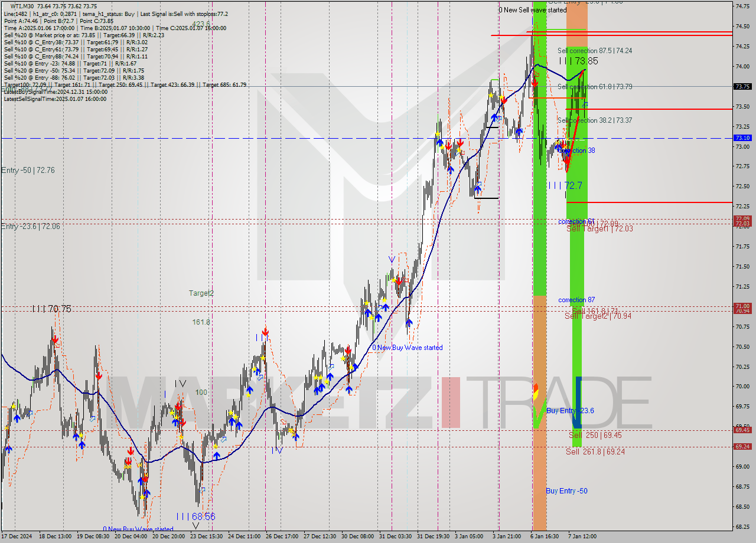This screenshot has width=756, height=543.
Task: Click the green 100 Fibonacci level label
Action: coord(201,392)
